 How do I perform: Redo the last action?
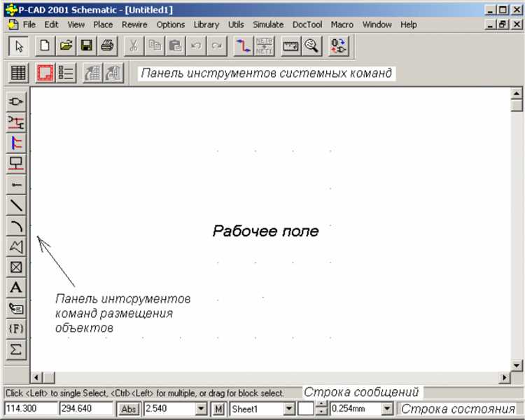point(216,46)
